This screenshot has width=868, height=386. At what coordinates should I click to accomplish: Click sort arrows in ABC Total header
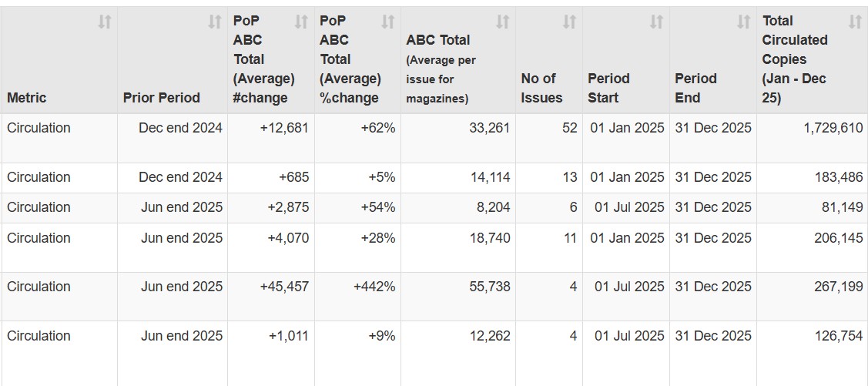pos(502,22)
